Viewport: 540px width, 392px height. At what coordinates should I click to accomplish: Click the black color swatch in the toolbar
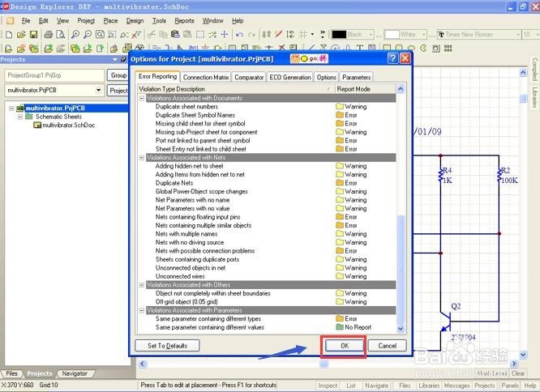pyautogui.click(x=339, y=34)
